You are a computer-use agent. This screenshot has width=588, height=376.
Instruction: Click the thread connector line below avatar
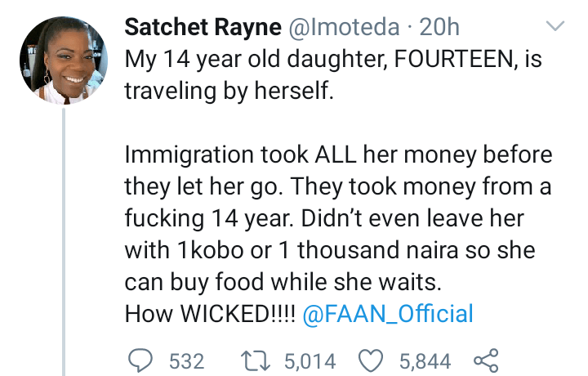tap(64, 242)
